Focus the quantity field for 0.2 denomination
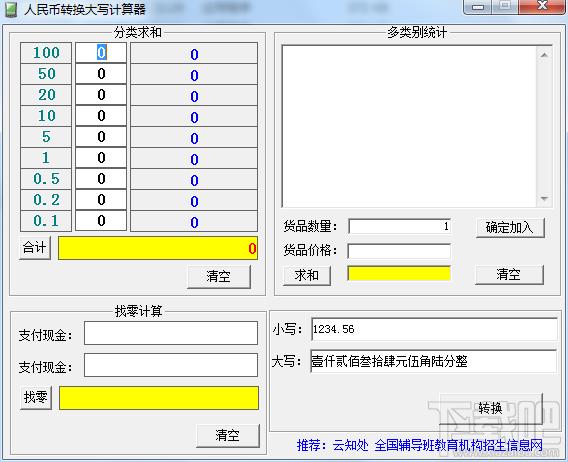 tap(101, 200)
